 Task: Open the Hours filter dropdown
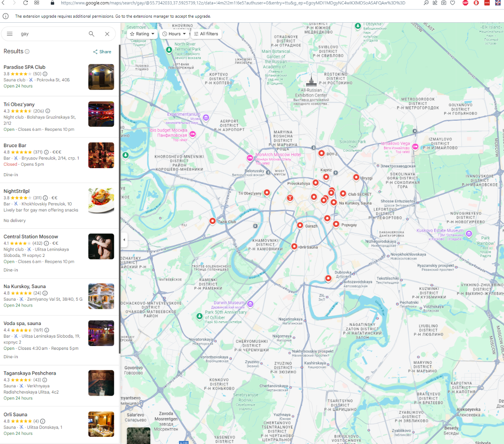coord(174,34)
